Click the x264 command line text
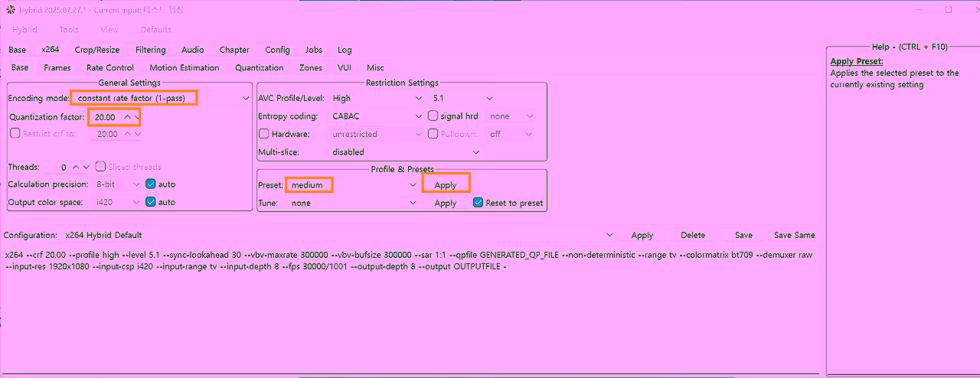980x378 pixels. pyautogui.click(x=409, y=261)
